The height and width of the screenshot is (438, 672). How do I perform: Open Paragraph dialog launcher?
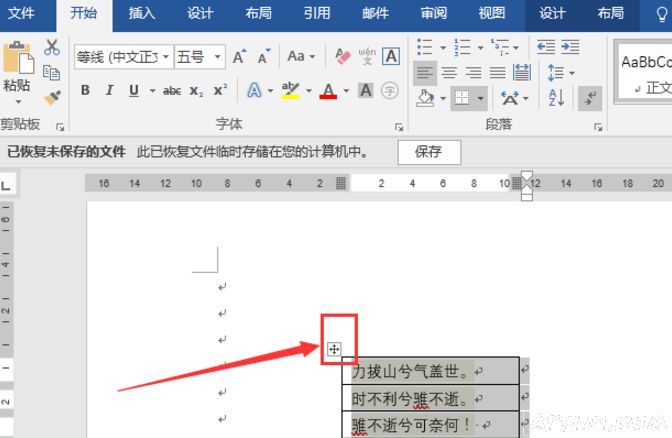pyautogui.click(x=598, y=127)
